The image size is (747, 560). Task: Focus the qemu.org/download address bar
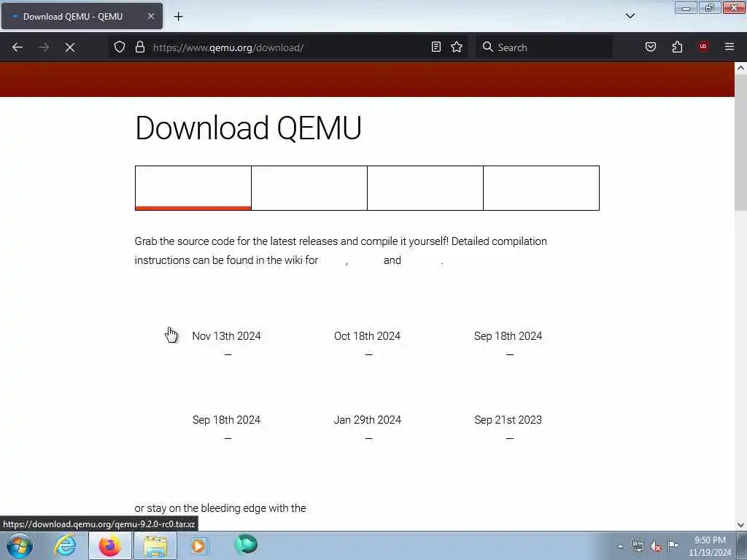tap(288, 47)
